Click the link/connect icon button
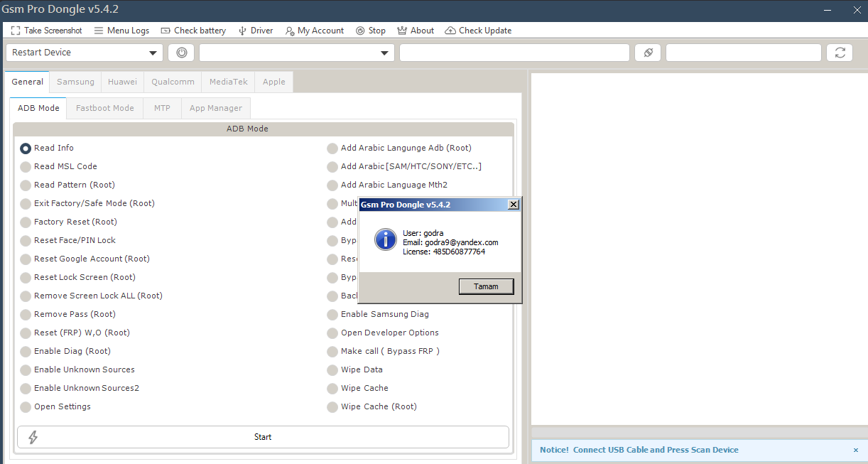Screen dimensions: 868x464 [648, 53]
